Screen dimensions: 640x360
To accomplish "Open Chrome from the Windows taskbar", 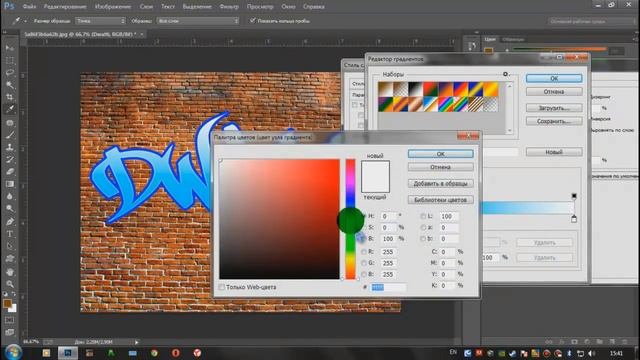I will [154, 353].
